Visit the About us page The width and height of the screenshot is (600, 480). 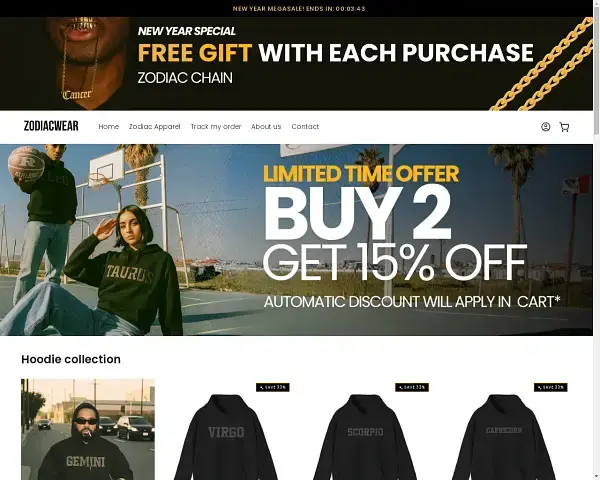tap(266, 126)
